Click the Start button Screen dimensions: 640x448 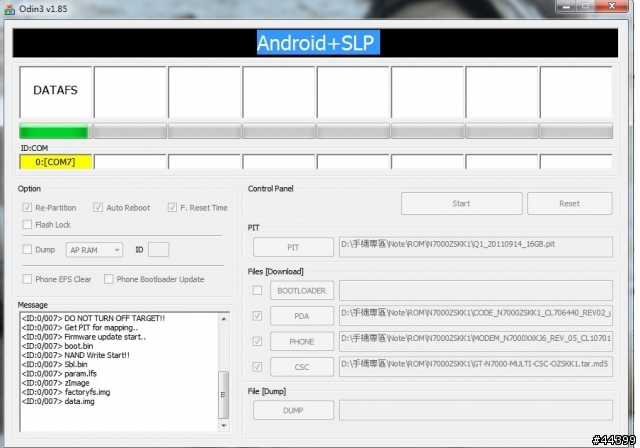[x=462, y=203]
